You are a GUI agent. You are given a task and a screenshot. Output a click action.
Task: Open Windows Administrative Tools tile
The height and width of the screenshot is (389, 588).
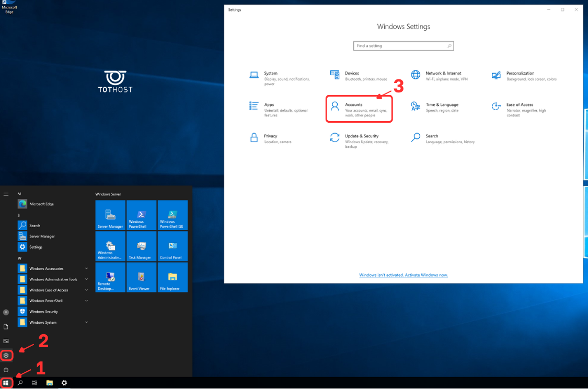coord(110,246)
